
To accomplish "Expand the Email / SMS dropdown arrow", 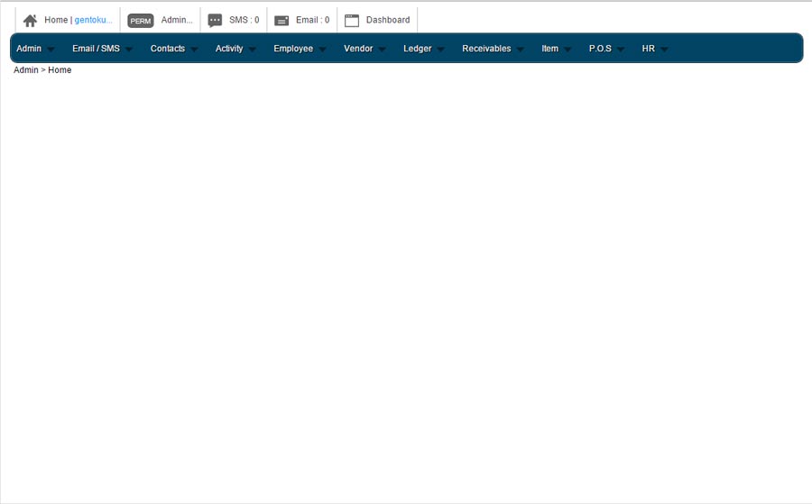I will click(129, 50).
